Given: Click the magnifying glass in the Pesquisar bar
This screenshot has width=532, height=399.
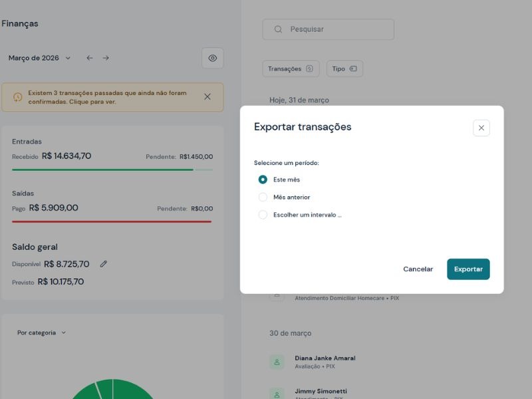Looking at the screenshot, I should click(x=277, y=29).
